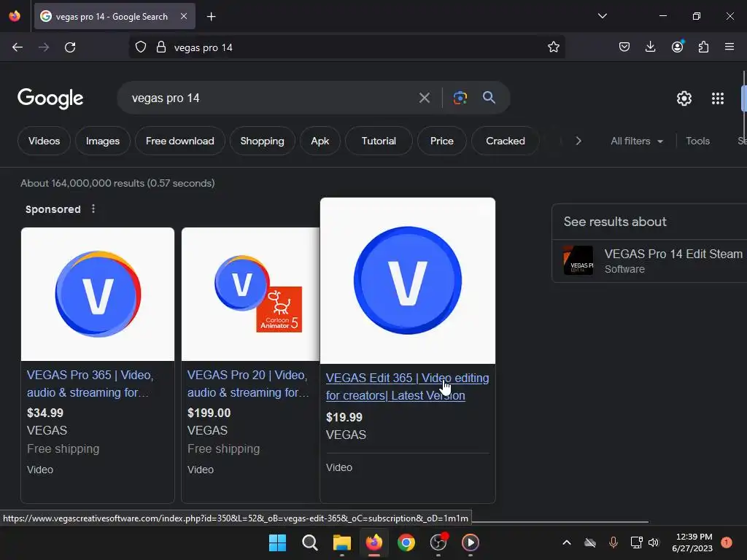View site security lock information

click(161, 47)
